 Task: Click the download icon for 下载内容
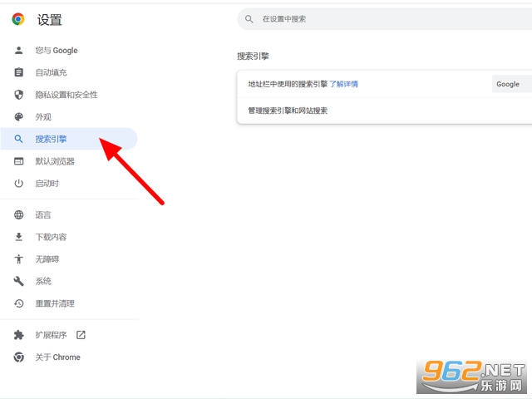19,237
